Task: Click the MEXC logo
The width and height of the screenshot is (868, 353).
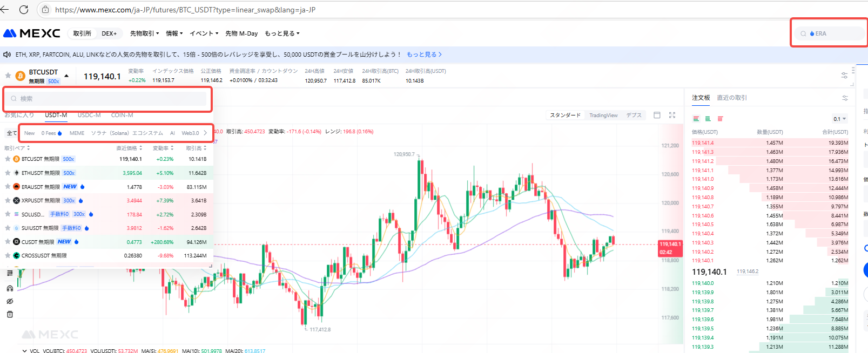Action: pyautogui.click(x=31, y=33)
